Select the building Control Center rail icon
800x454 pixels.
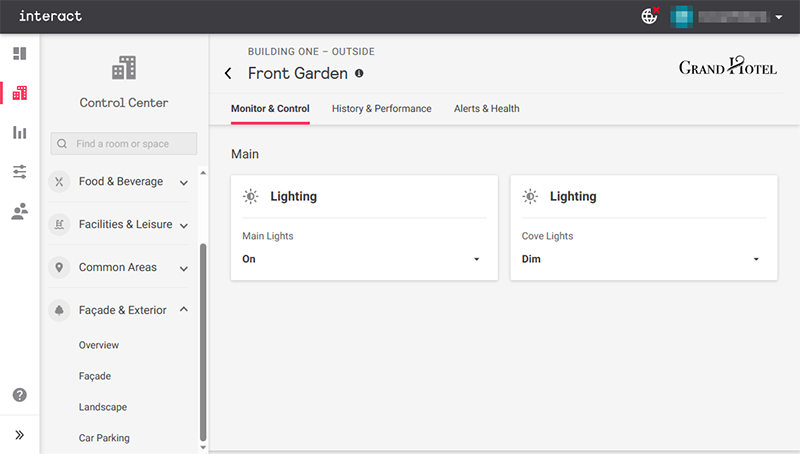tap(19, 93)
